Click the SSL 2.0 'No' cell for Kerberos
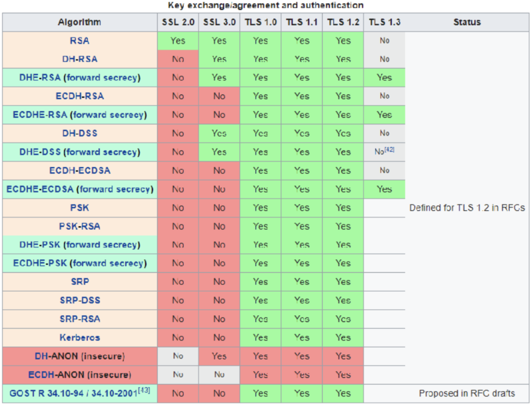532x407 pixels. pos(178,338)
